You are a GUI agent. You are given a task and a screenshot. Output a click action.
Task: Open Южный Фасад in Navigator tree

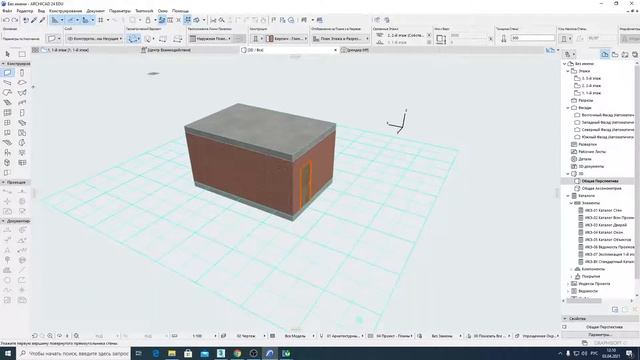(x=608, y=137)
